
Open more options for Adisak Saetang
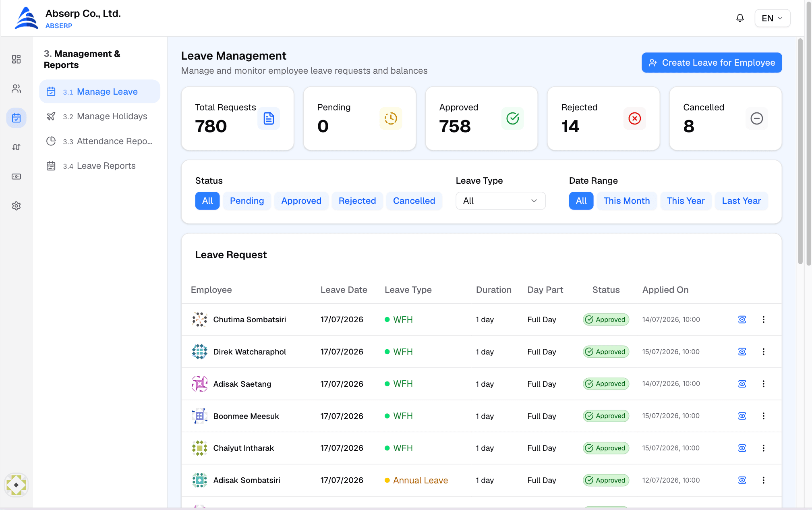click(763, 384)
